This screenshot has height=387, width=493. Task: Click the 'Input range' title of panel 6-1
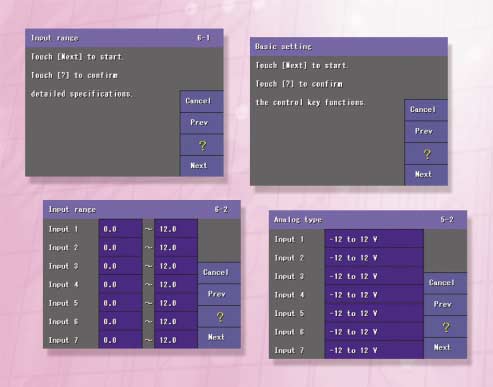click(x=55, y=38)
